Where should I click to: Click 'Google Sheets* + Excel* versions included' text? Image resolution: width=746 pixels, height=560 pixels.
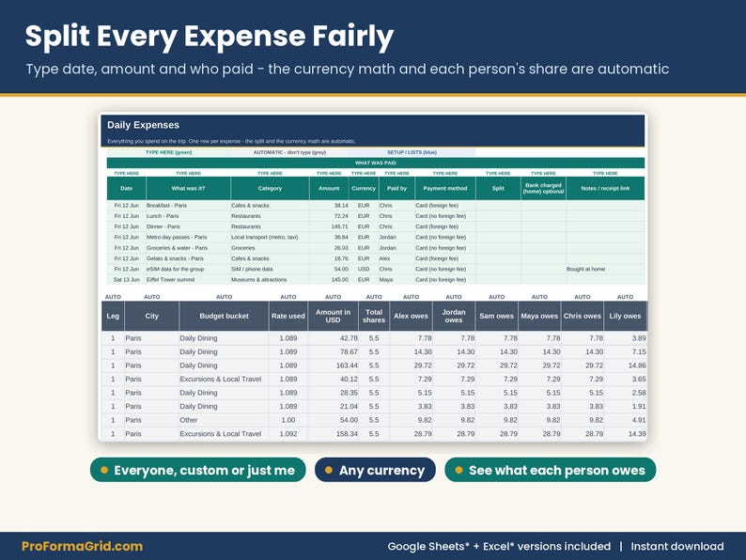[499, 546]
